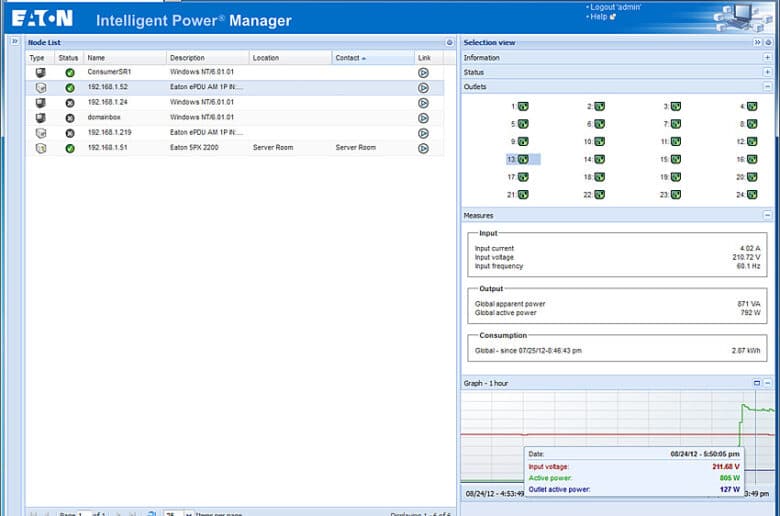Select outlet 13 icon

(523, 159)
